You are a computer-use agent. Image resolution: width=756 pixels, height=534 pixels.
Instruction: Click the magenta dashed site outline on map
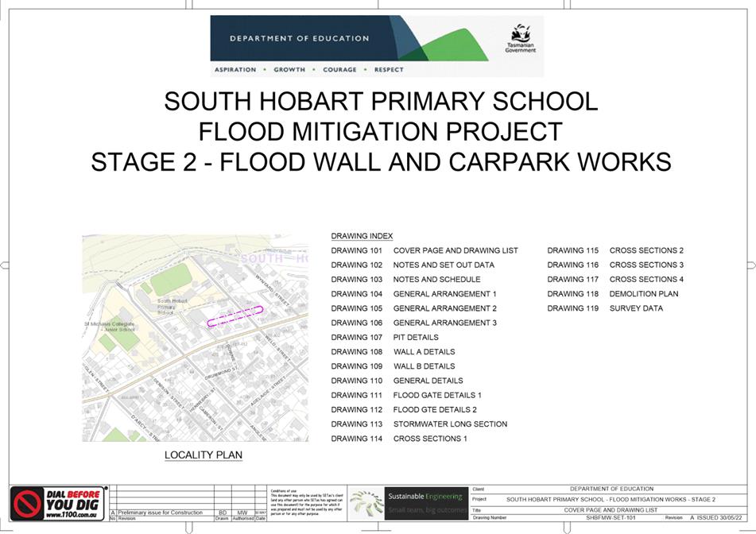[x=235, y=316]
